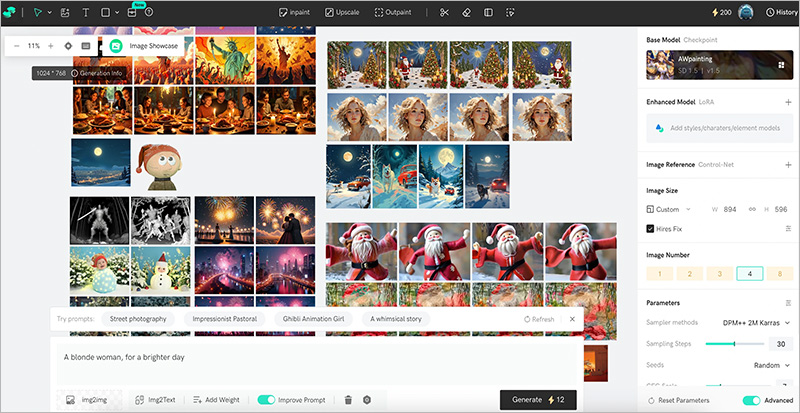This screenshot has height=413, width=800.
Task: Select the eraser tool
Action: pos(466,12)
